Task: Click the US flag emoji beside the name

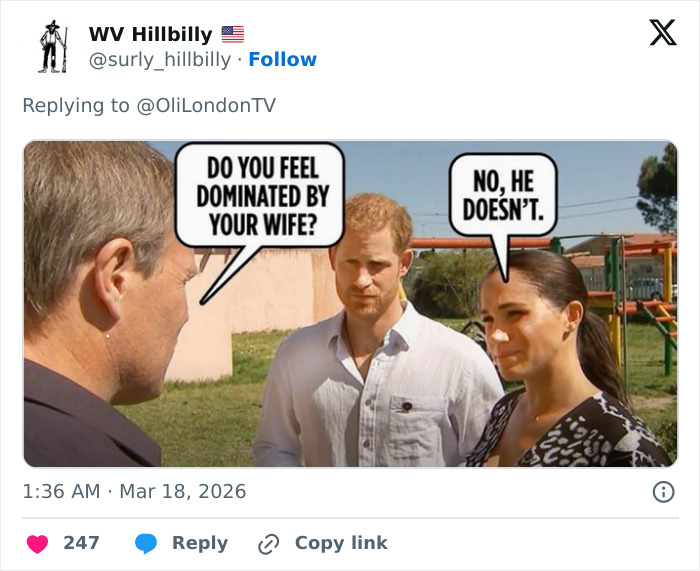Action: coord(232,34)
